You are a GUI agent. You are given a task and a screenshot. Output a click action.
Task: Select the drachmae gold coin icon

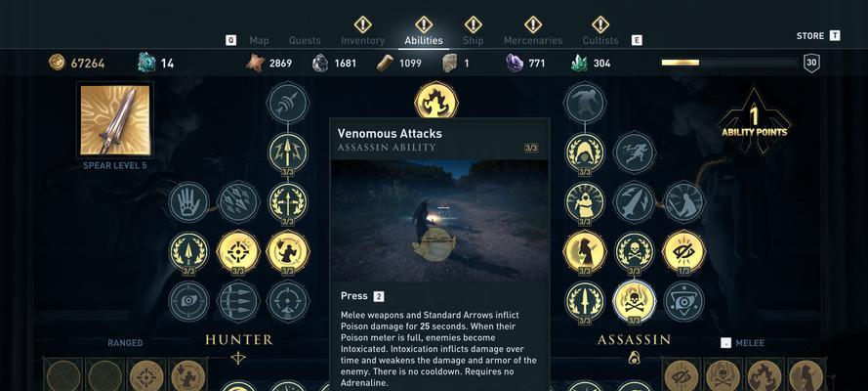(x=57, y=62)
